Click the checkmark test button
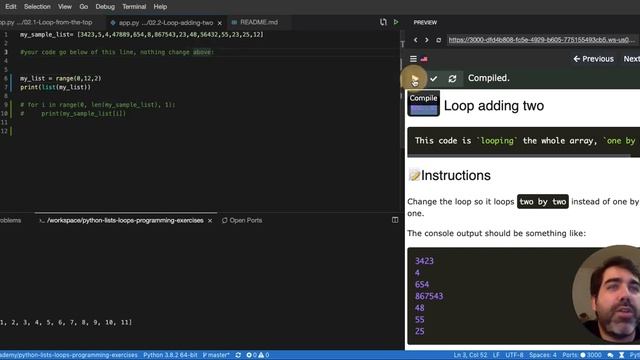The image size is (640, 360). pyautogui.click(x=433, y=78)
